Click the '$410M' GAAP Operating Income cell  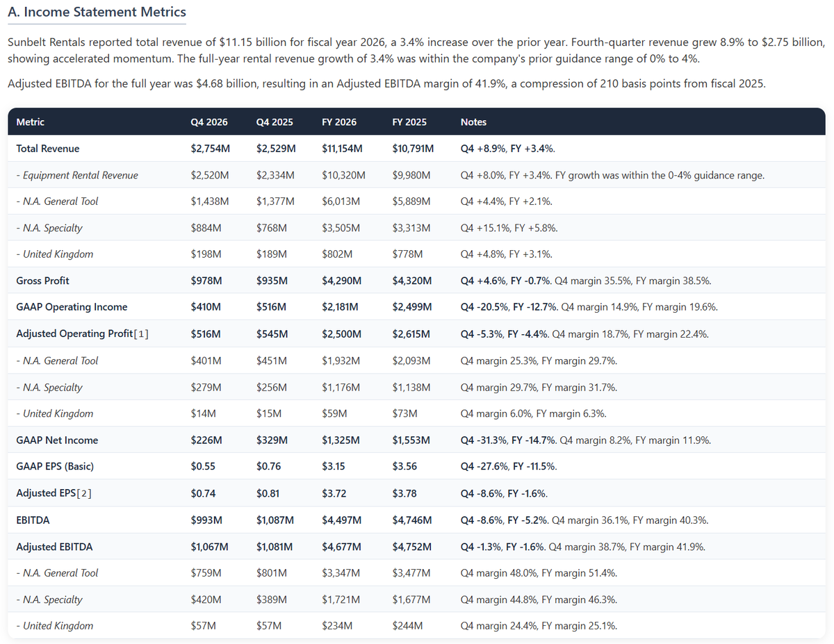click(x=206, y=307)
